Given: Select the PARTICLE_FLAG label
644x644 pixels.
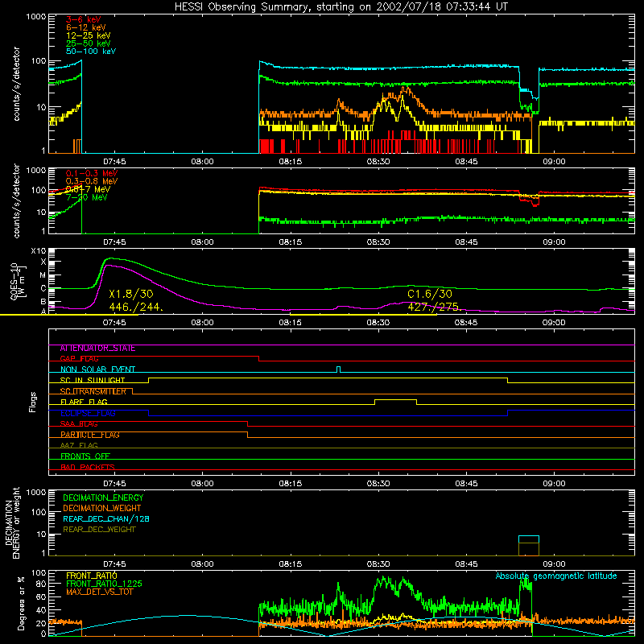Looking at the screenshot, I should pos(90,435).
